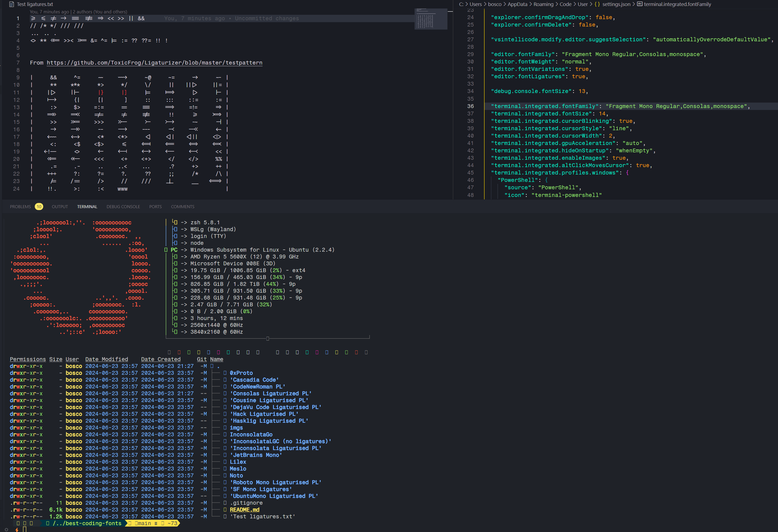
Task: Open the PORTS panel tab
Action: [x=155, y=207]
